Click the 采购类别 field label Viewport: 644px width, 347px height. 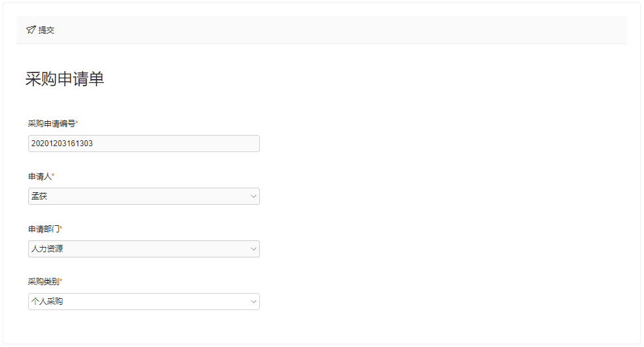(43, 282)
